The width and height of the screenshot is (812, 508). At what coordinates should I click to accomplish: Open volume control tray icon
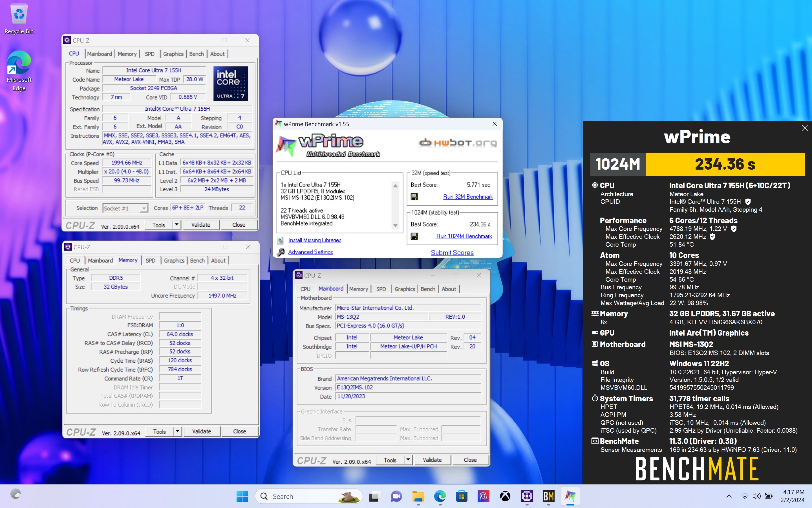(x=756, y=496)
